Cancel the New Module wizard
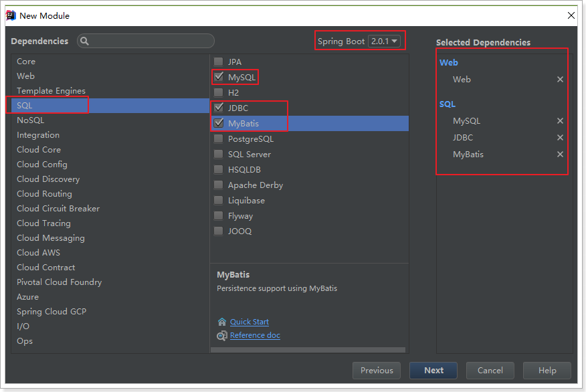Image resolution: width=586 pixels, height=392 pixels. click(x=490, y=371)
